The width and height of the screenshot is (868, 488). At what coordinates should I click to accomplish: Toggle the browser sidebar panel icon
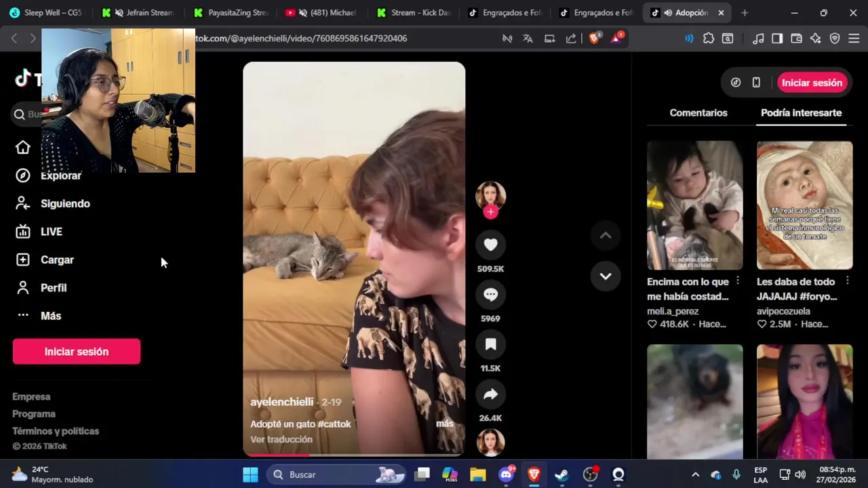click(x=777, y=39)
